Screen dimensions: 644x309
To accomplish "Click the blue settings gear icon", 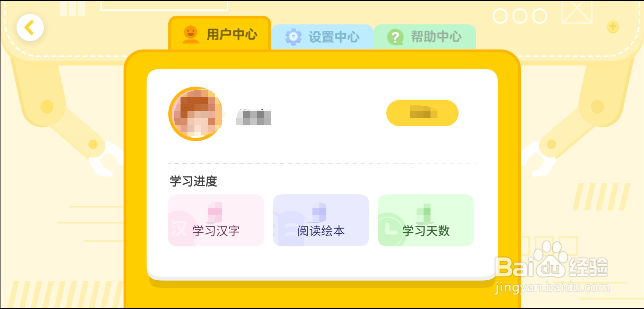I will click(x=293, y=37).
